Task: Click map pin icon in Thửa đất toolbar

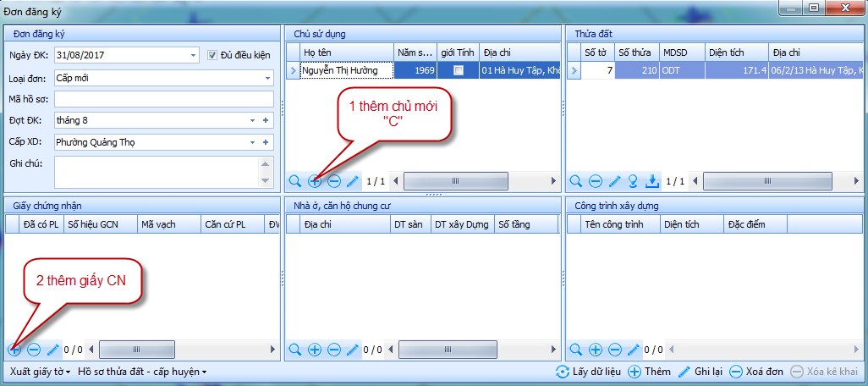Action: 633,180
